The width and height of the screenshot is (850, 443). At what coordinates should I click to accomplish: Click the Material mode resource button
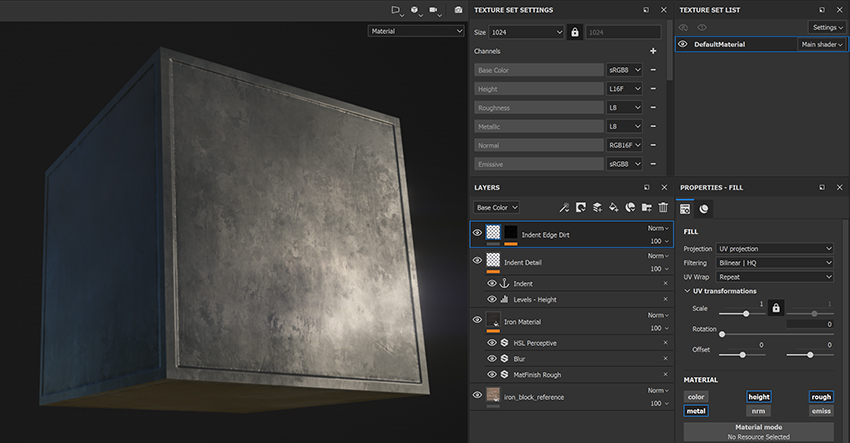click(759, 432)
